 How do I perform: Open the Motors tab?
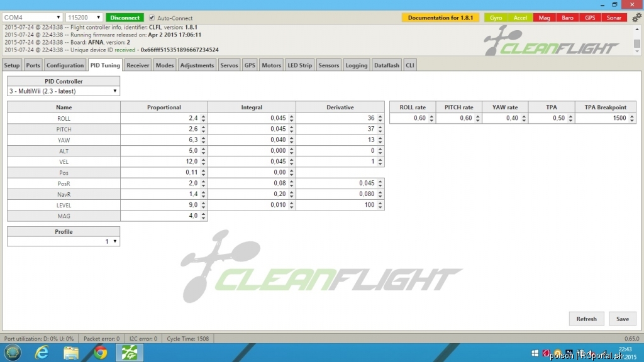(x=272, y=65)
